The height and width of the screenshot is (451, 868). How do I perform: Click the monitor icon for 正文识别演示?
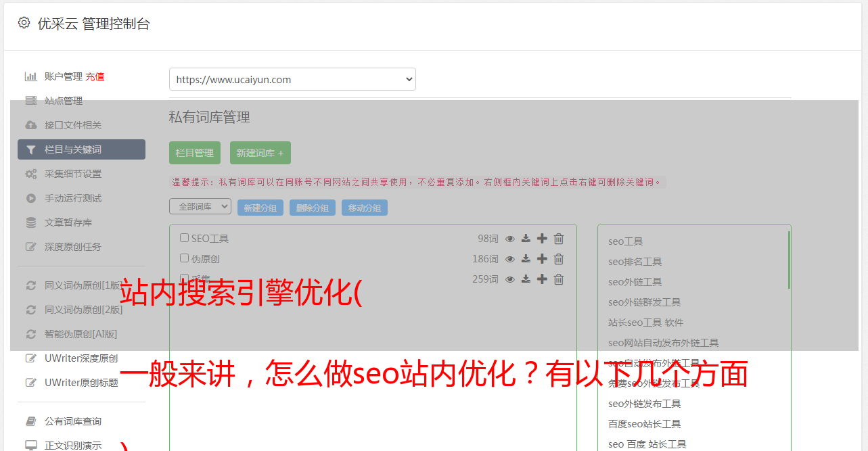(x=30, y=446)
